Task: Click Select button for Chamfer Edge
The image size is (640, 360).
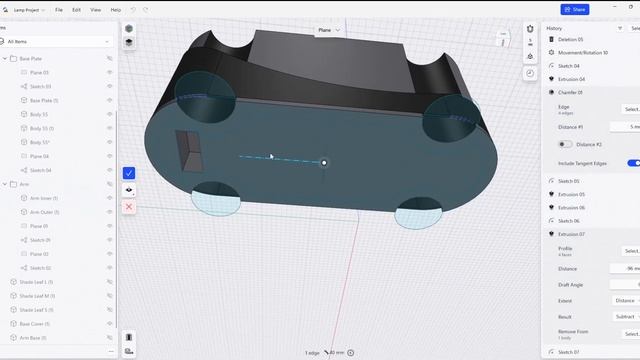Action: tap(631, 109)
